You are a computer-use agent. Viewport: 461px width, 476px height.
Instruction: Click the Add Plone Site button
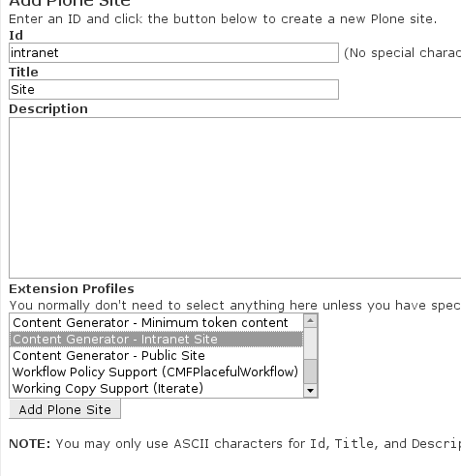click(65, 409)
